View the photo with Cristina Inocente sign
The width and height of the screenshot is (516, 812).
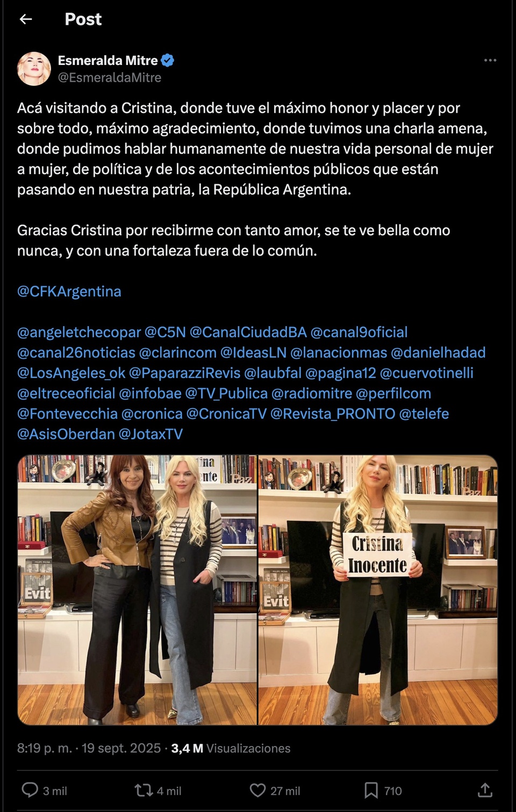[x=378, y=590]
